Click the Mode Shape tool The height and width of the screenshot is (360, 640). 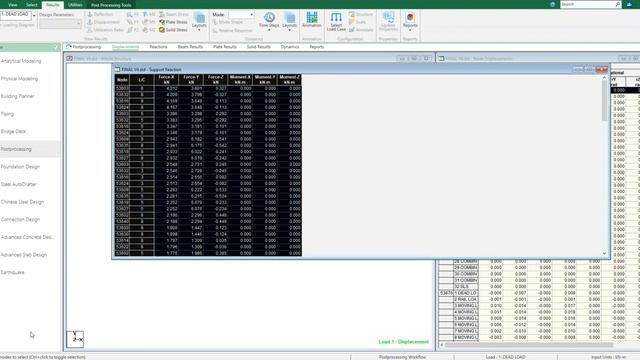[227, 22]
